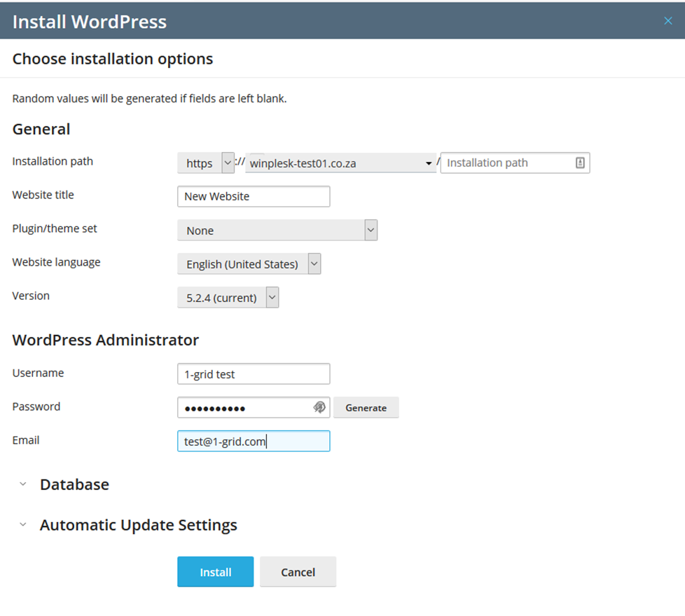Open the Plugin/theme set dropdown
Screen dimensions: 685x616
(x=277, y=231)
